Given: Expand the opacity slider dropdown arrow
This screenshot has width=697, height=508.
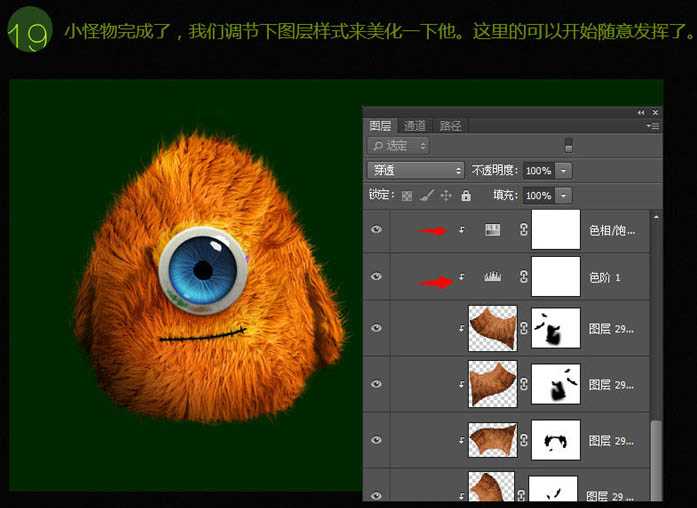Looking at the screenshot, I should (564, 171).
